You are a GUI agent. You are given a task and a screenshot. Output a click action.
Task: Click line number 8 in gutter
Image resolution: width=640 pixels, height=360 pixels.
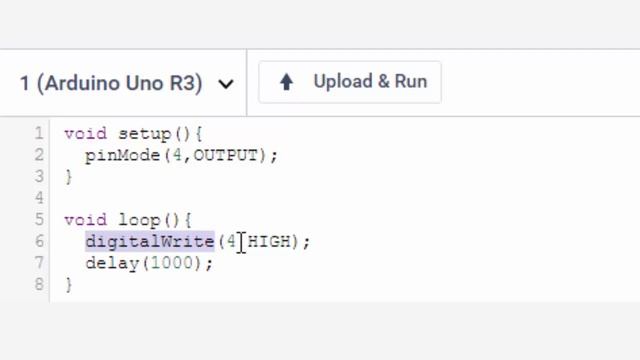point(39,284)
